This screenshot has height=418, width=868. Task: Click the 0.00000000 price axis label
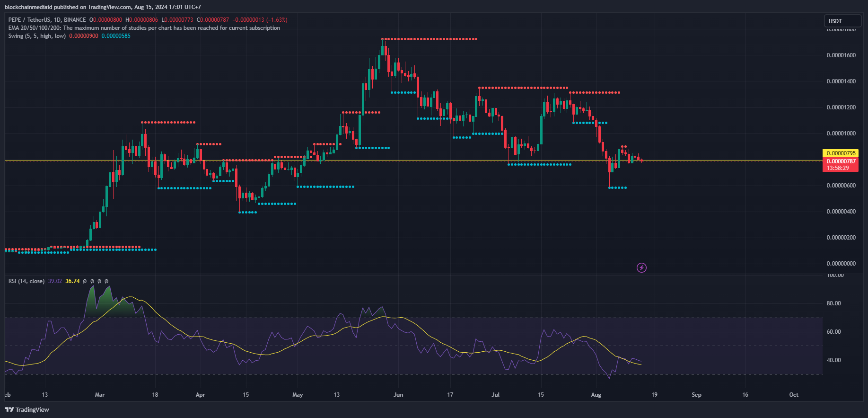pyautogui.click(x=841, y=264)
